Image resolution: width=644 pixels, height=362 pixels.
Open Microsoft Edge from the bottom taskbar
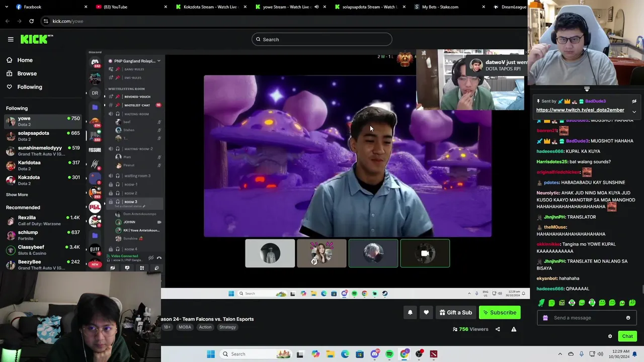(x=345, y=354)
